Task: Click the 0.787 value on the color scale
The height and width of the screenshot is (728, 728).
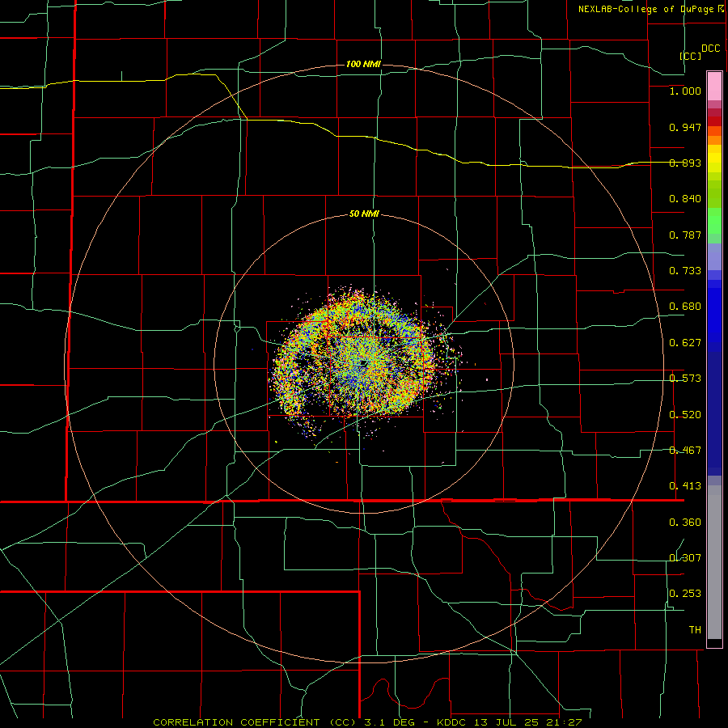Action: click(685, 235)
